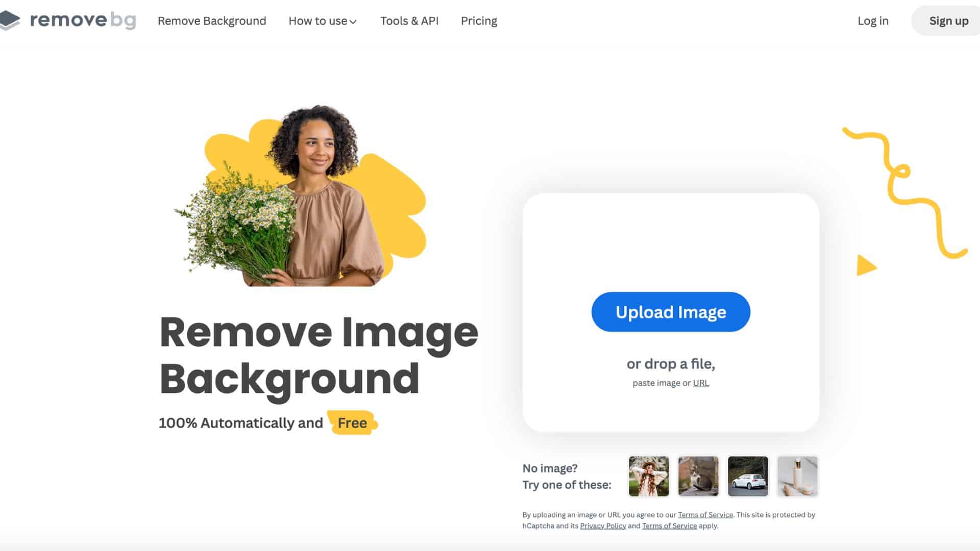980x551 pixels.
Task: Click the Privacy Policy link
Action: point(602,525)
